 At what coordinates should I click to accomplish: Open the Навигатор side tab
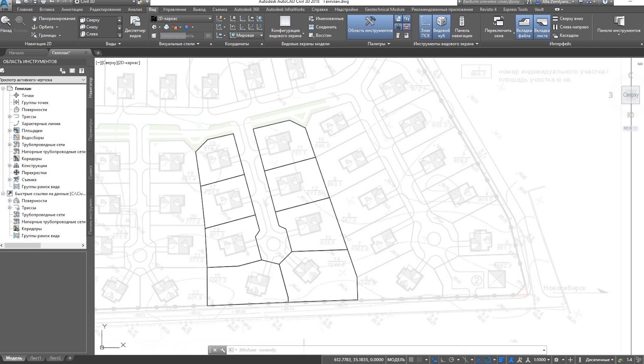[x=90, y=88]
